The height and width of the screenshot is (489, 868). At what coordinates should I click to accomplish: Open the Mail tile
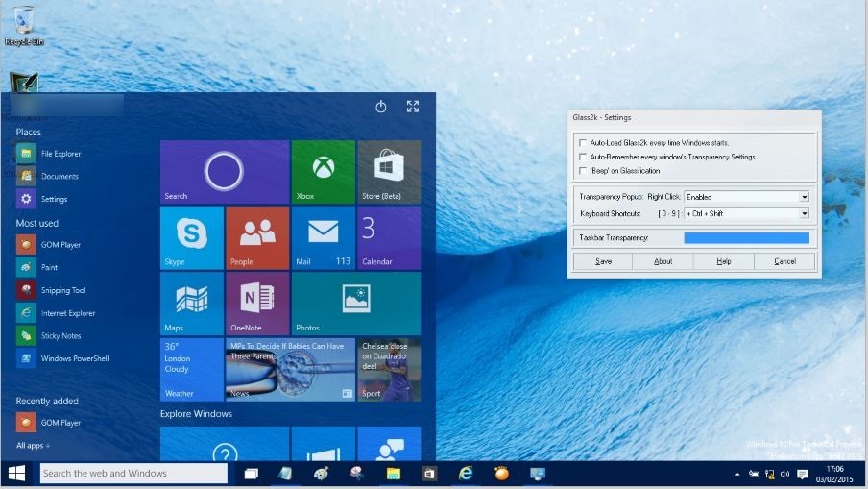(x=323, y=237)
